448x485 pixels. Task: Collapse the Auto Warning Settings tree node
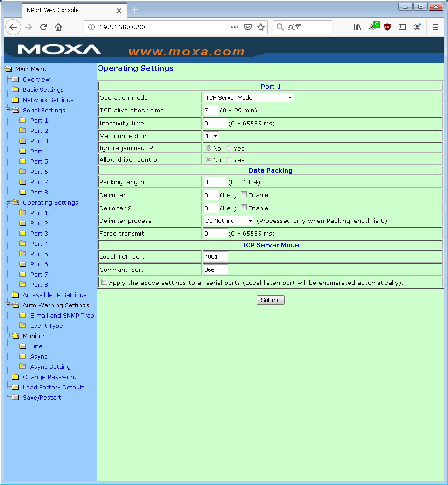[8, 305]
